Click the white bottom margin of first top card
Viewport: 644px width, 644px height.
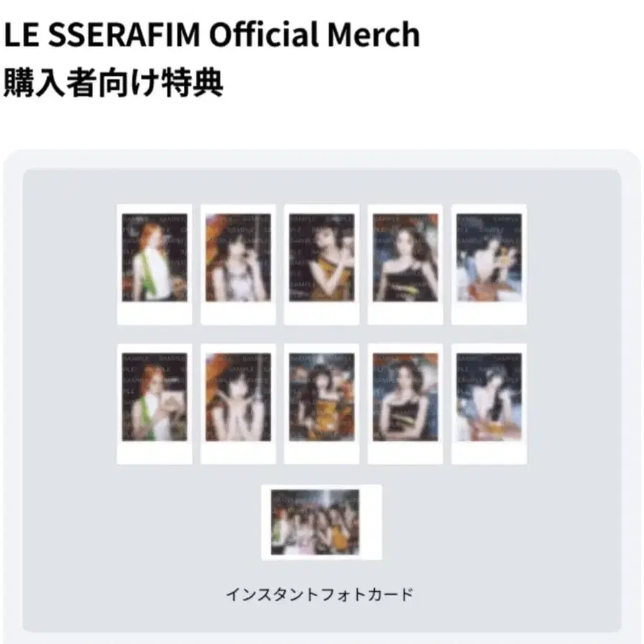point(155,313)
